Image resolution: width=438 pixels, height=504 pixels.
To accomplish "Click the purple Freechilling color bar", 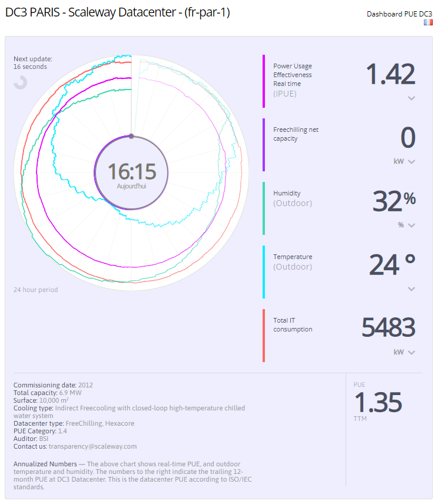I will click(264, 145).
